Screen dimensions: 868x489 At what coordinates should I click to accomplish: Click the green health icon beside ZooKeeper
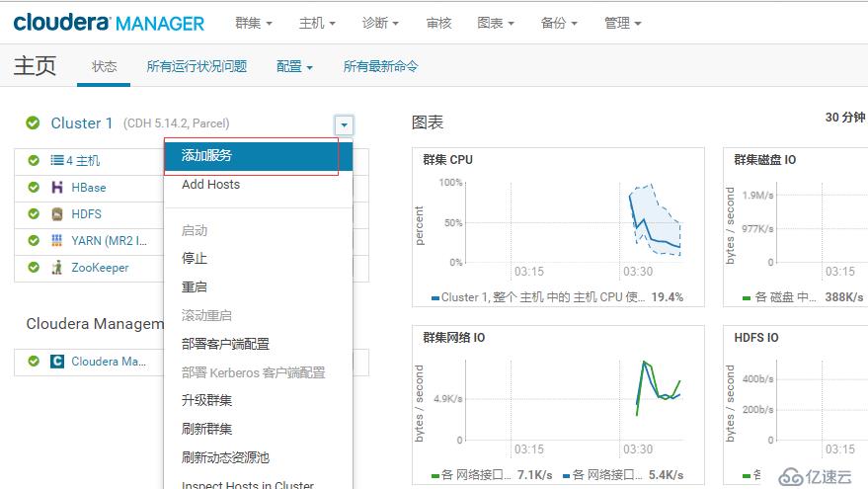pyautogui.click(x=34, y=268)
